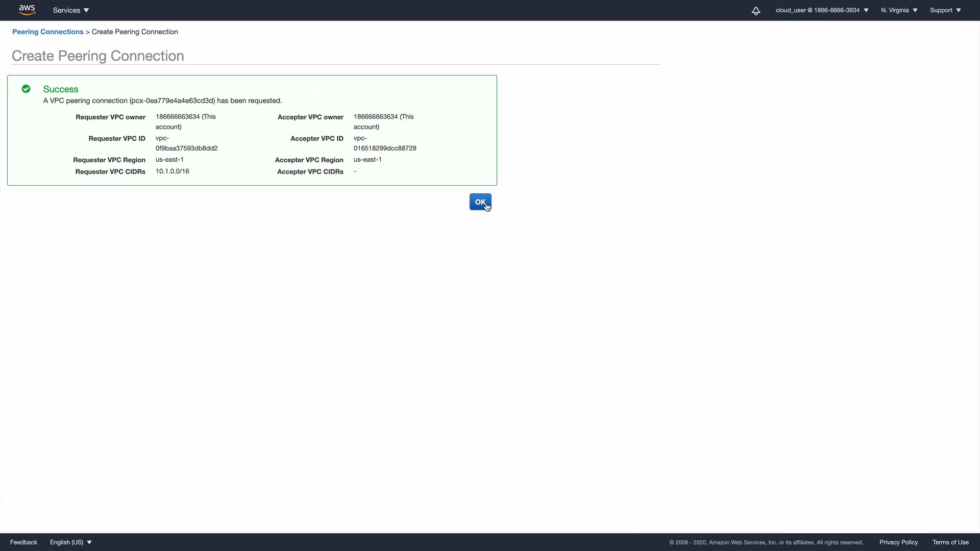This screenshot has height=551, width=980.
Task: Click the green success checkmark icon
Action: [x=26, y=89]
